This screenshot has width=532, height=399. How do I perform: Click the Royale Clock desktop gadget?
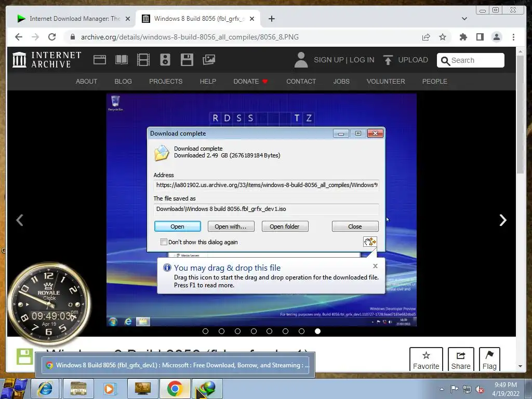point(49,303)
